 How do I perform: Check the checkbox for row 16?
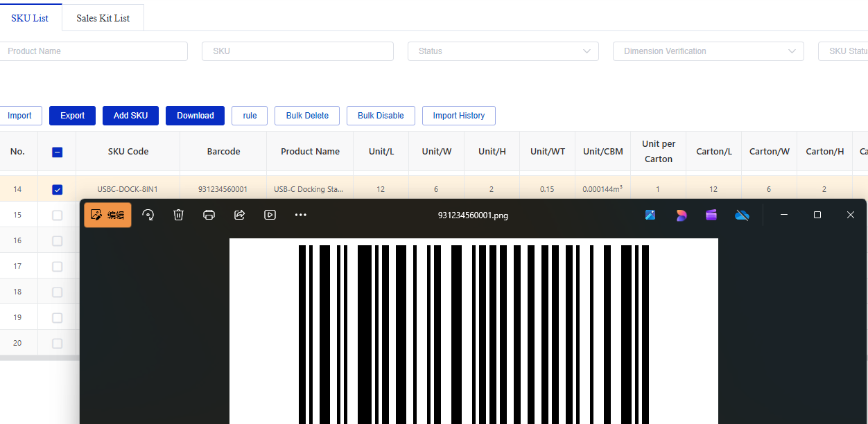(58, 241)
